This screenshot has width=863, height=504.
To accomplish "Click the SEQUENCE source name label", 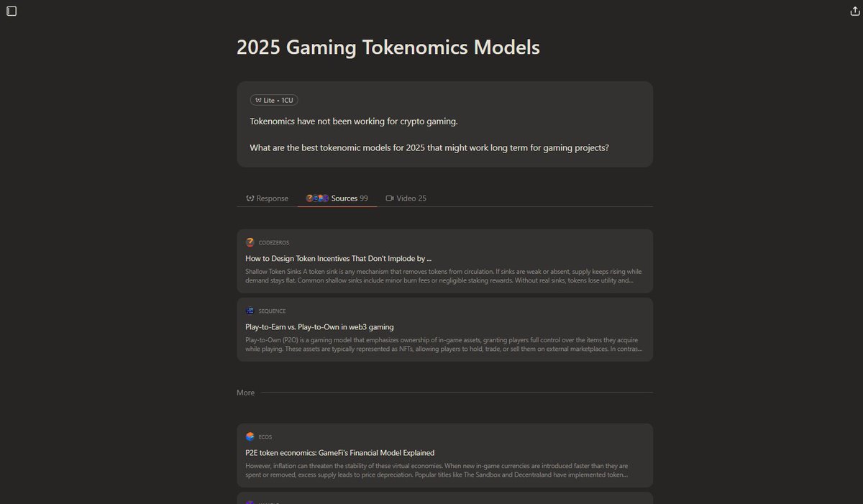I will (272, 311).
